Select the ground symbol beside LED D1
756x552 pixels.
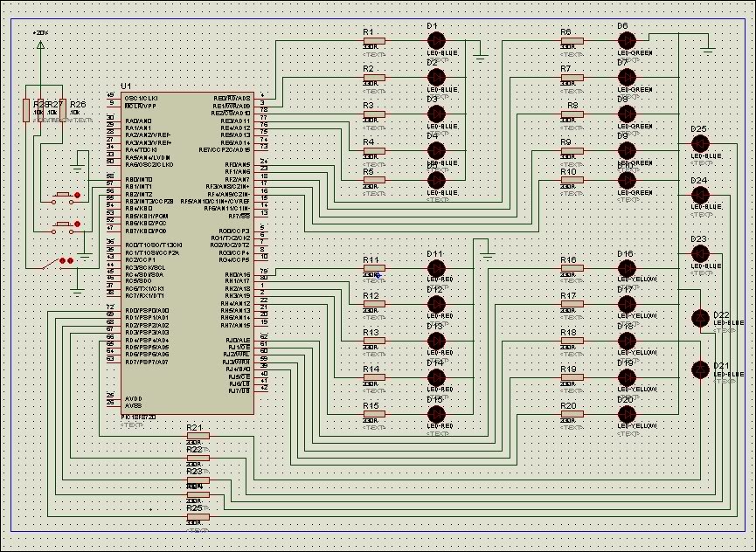[480, 59]
